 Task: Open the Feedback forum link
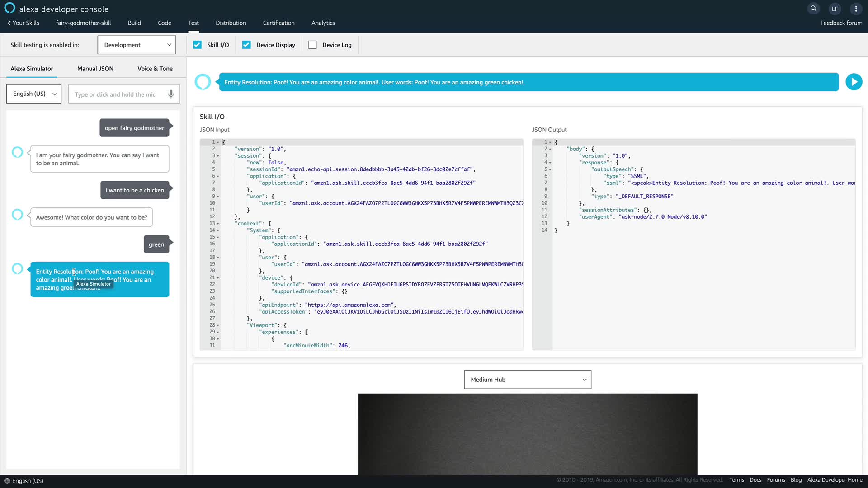tap(841, 23)
